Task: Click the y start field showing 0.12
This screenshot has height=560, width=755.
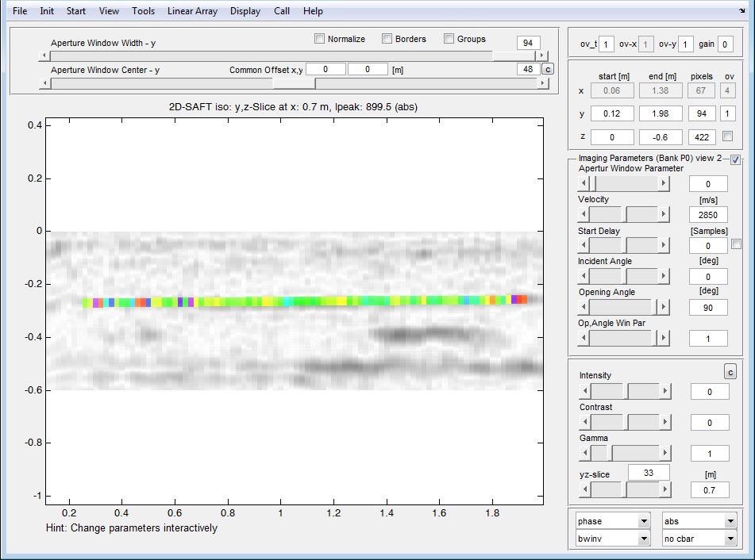Action: [x=612, y=113]
